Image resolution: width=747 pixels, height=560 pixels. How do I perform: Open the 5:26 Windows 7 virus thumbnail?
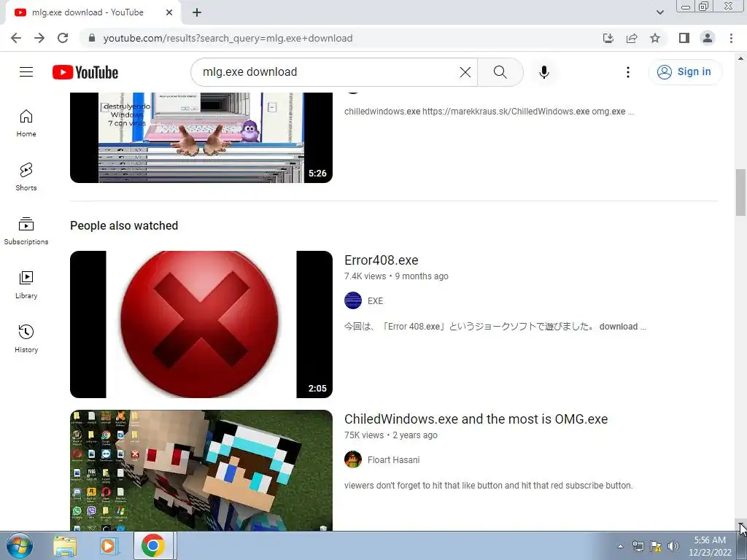201,138
